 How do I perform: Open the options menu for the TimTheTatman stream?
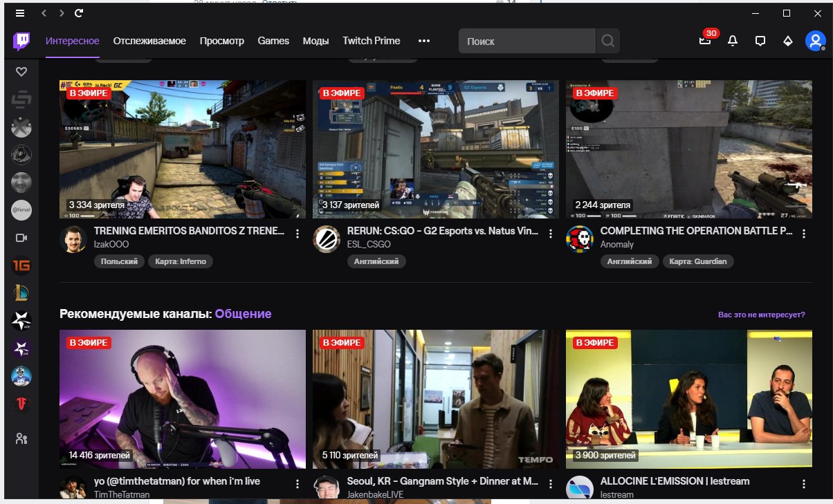[x=297, y=484]
